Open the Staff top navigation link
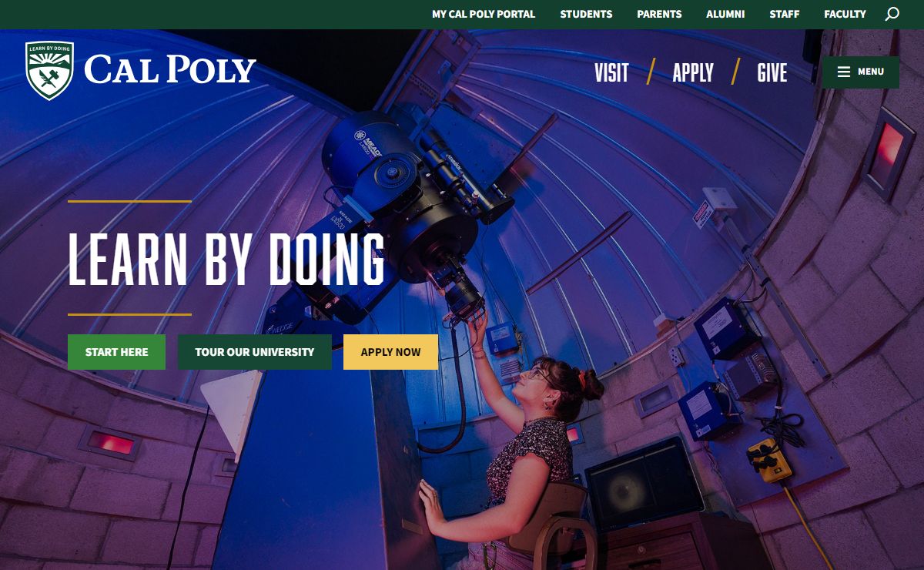Screen dimensions: 924x570 click(785, 14)
